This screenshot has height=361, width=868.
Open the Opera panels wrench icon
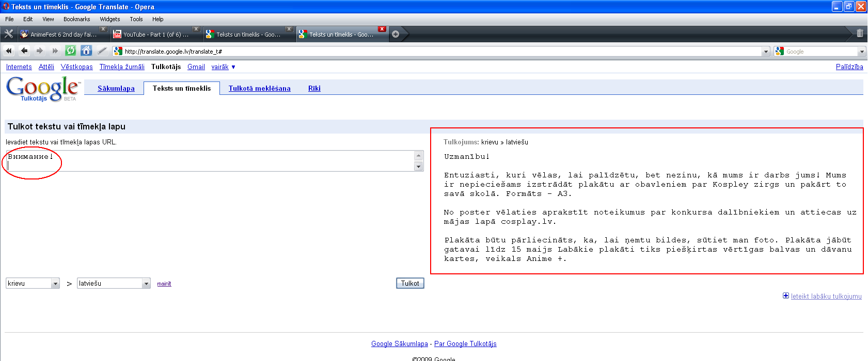point(9,34)
